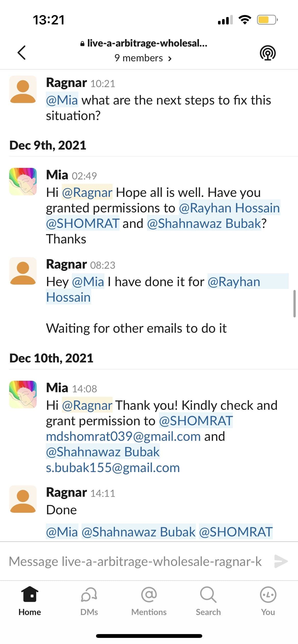Viewport: 298px width, 644px height.
Task: Tap the send message arrow icon
Action: tap(281, 561)
